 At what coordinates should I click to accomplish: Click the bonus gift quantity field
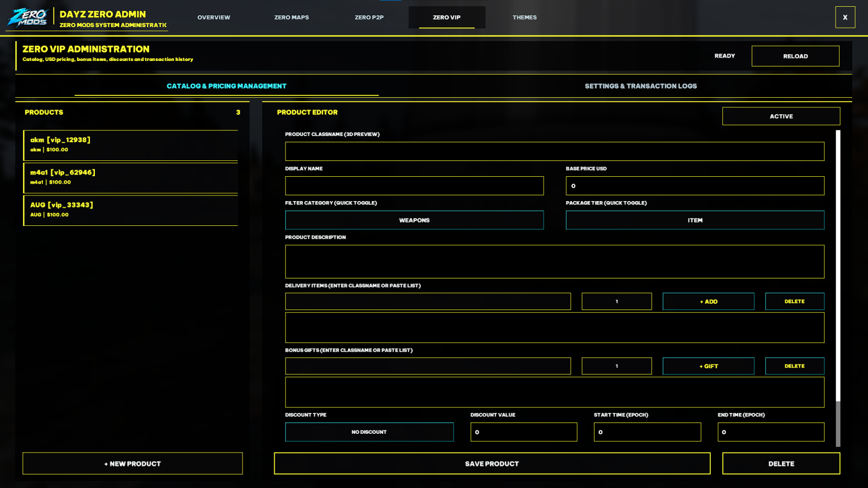pyautogui.click(x=617, y=366)
